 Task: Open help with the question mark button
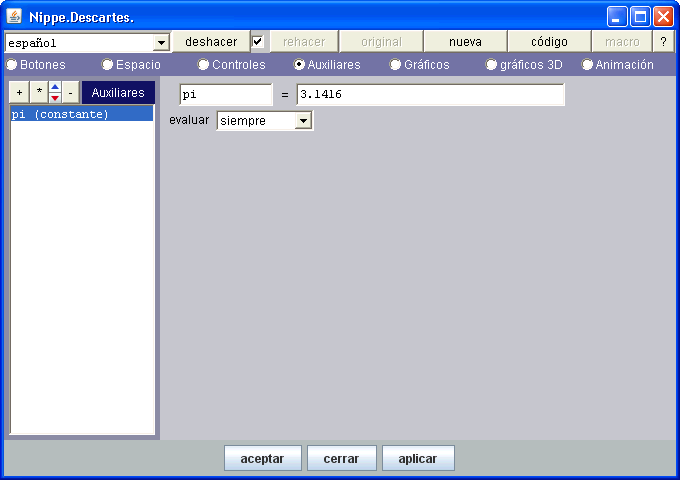click(663, 42)
